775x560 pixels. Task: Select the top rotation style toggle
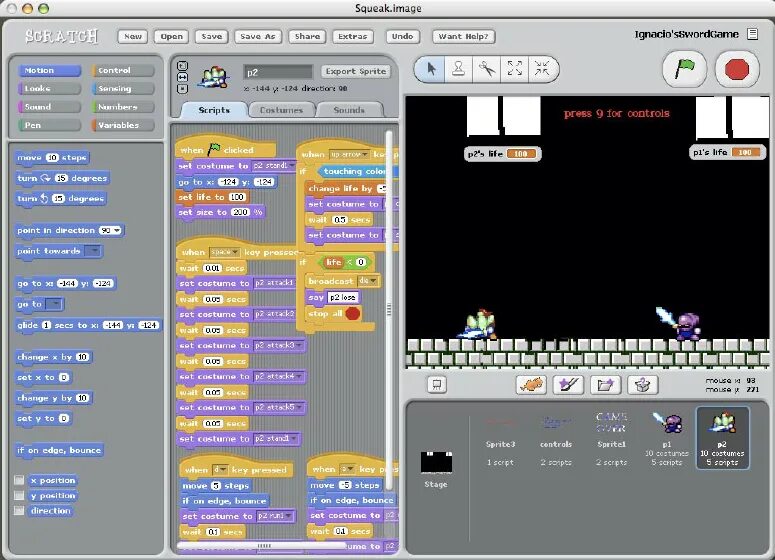[182, 66]
